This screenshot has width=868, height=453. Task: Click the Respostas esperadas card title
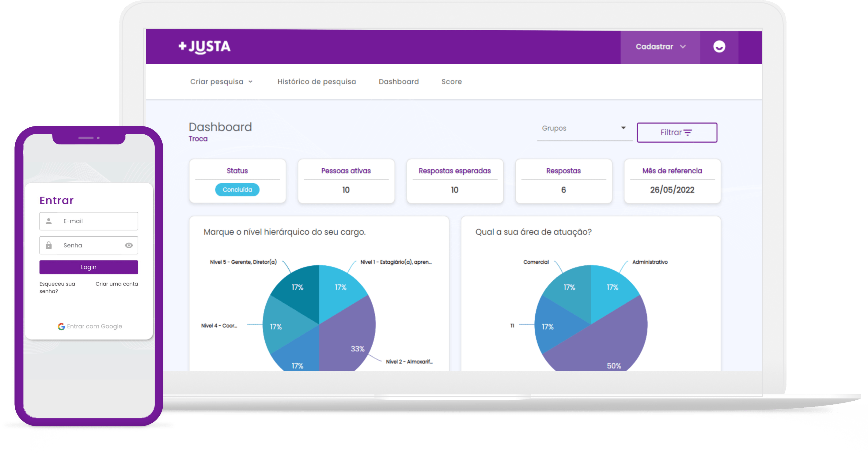pyautogui.click(x=455, y=171)
